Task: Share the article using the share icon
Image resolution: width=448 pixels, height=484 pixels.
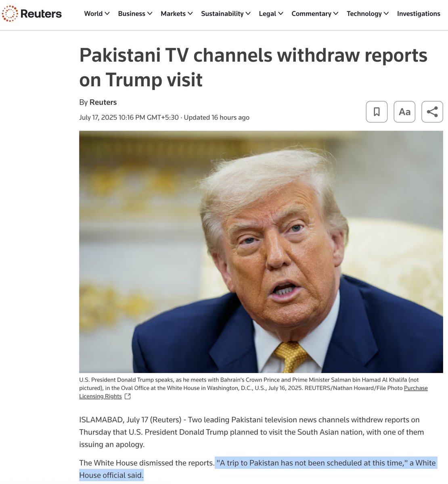Action: 432,112
